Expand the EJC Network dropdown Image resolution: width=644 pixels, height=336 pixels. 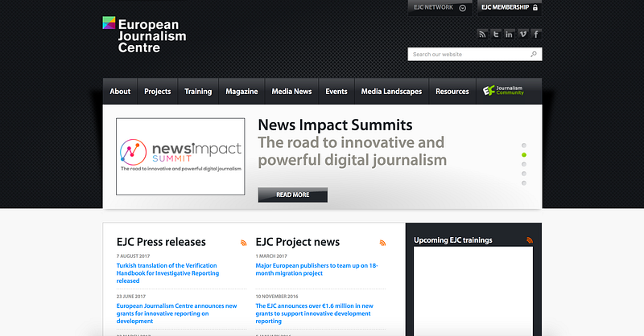[x=440, y=7]
